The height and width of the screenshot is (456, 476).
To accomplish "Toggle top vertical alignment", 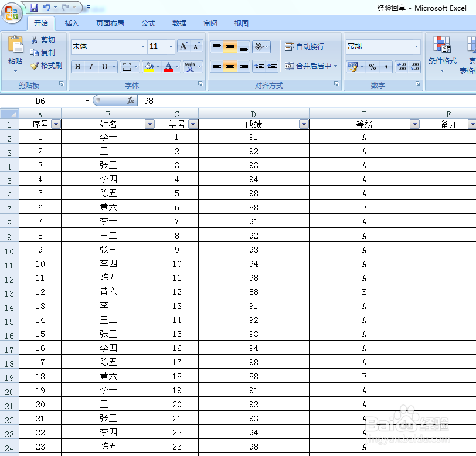I will tap(217, 47).
